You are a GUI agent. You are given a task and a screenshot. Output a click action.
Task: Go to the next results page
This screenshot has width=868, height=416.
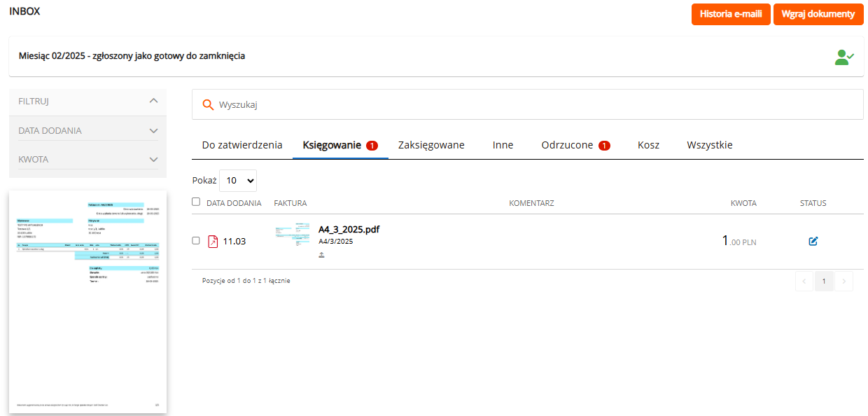(844, 282)
